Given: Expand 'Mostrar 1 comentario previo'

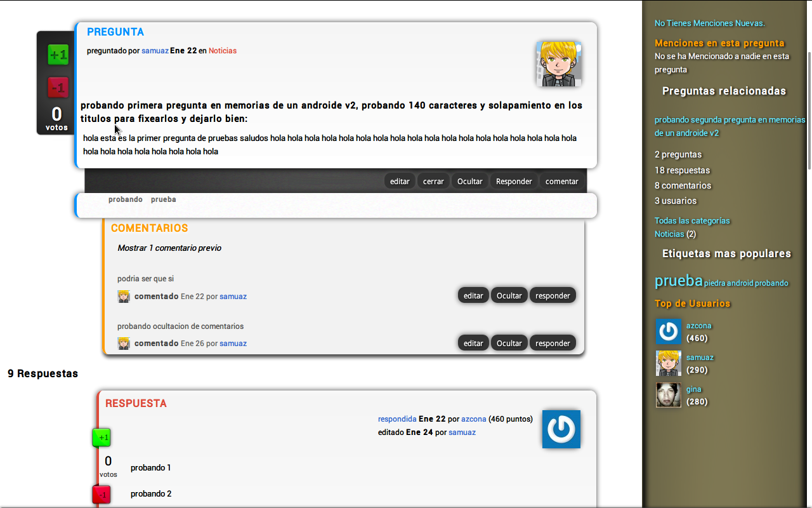Looking at the screenshot, I should coord(169,248).
